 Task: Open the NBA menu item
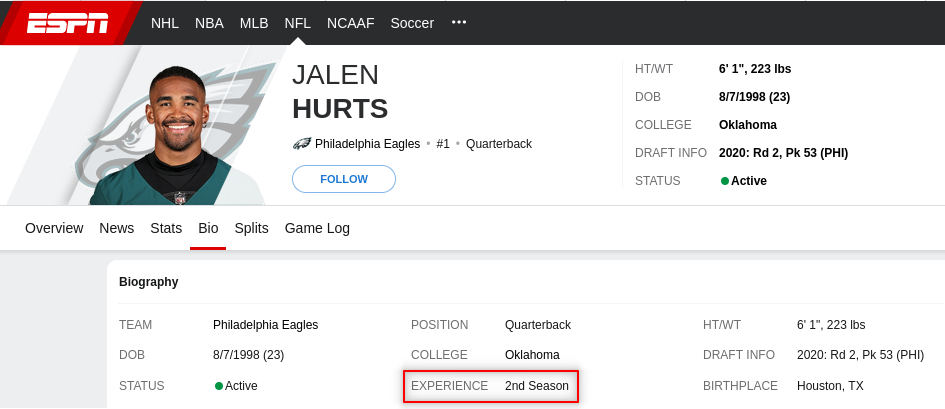pos(209,22)
